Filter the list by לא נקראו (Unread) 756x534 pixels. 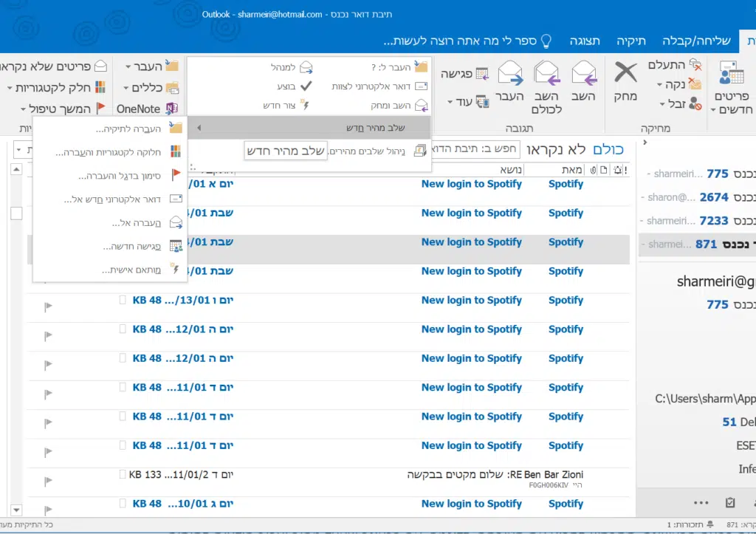coord(556,149)
